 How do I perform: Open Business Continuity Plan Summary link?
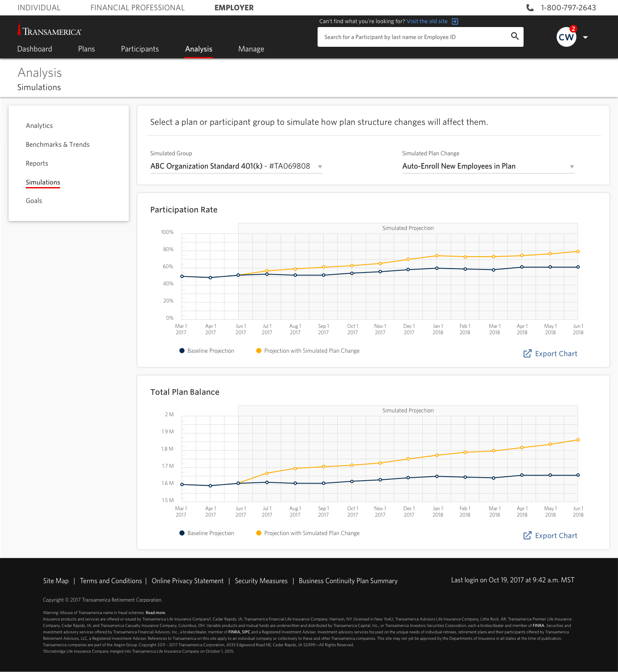pyautogui.click(x=348, y=581)
